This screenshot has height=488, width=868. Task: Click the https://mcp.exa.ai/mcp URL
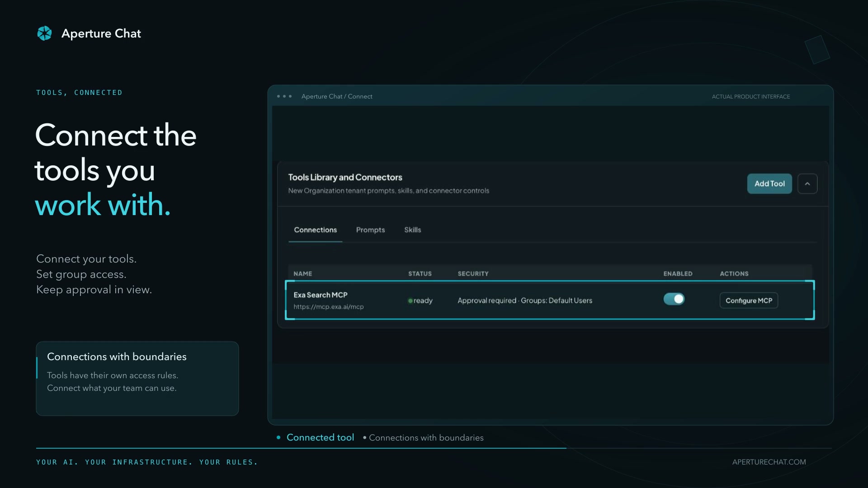[x=329, y=307]
